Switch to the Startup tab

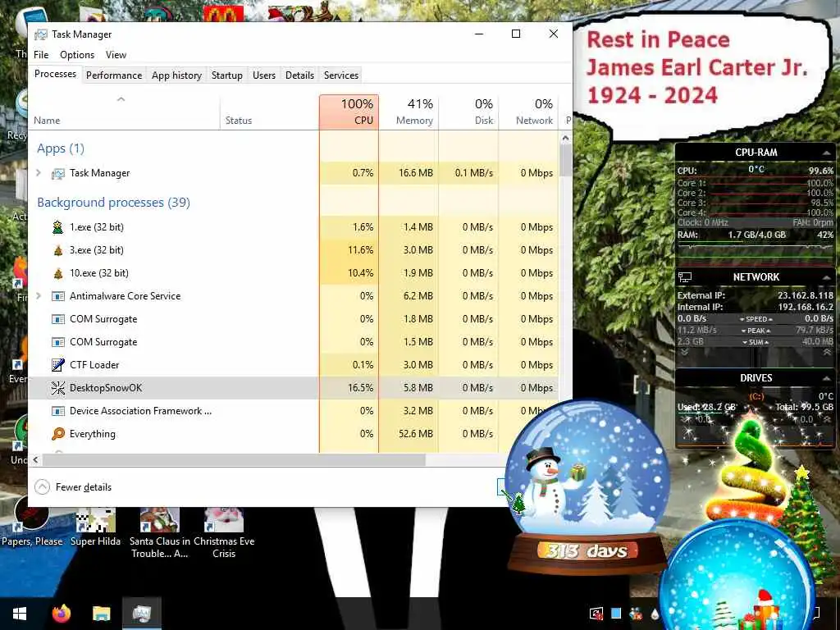[x=227, y=75]
